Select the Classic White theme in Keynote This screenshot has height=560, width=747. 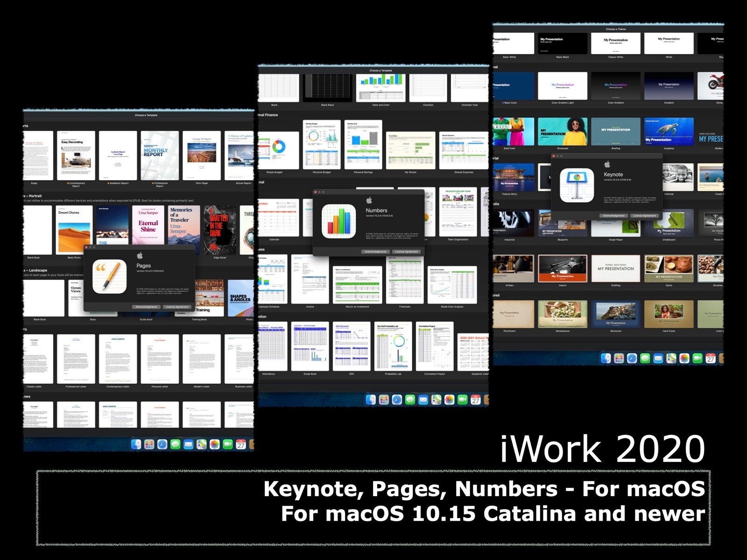point(616,43)
